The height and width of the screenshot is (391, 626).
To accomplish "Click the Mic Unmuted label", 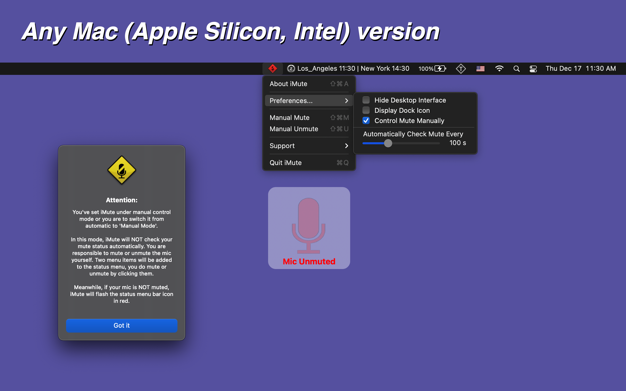I will click(x=309, y=262).
